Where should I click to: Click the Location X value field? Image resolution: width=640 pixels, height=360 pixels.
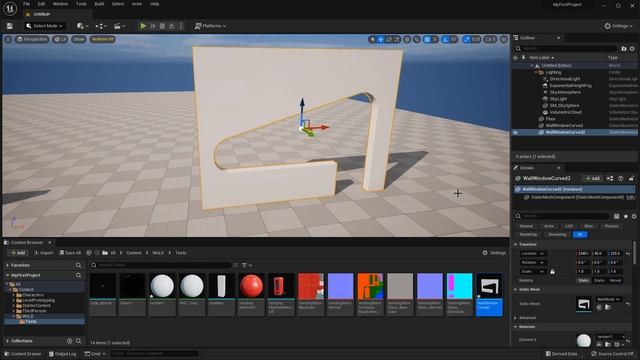pyautogui.click(x=584, y=253)
